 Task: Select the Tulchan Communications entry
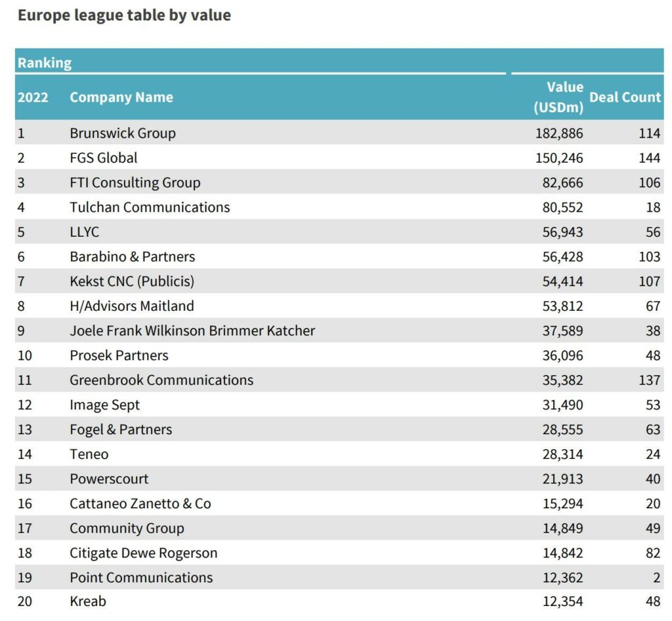coord(150,207)
